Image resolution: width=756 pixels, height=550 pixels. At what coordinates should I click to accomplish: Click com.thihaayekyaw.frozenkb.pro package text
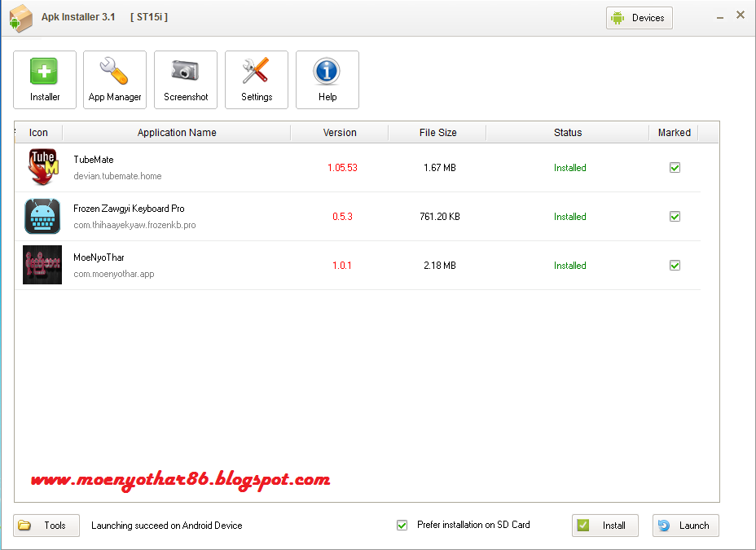134,225
